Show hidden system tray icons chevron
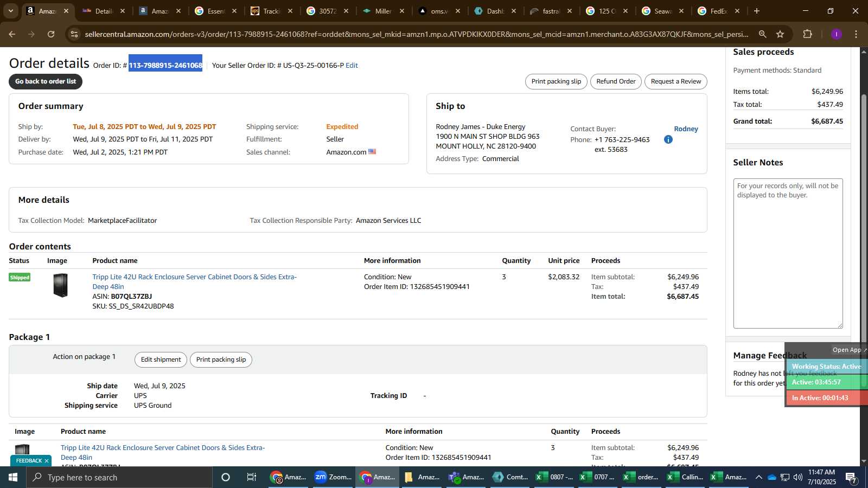The width and height of the screenshot is (868, 488). point(758,477)
